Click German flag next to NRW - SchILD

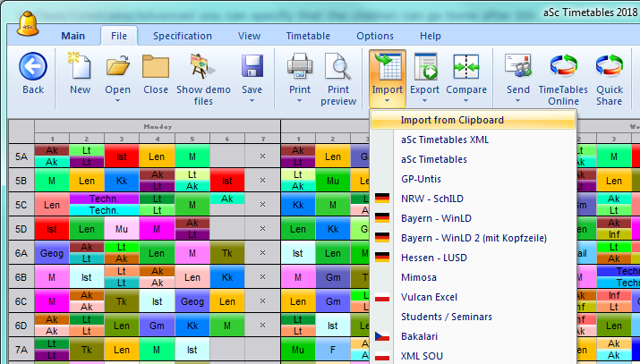382,199
